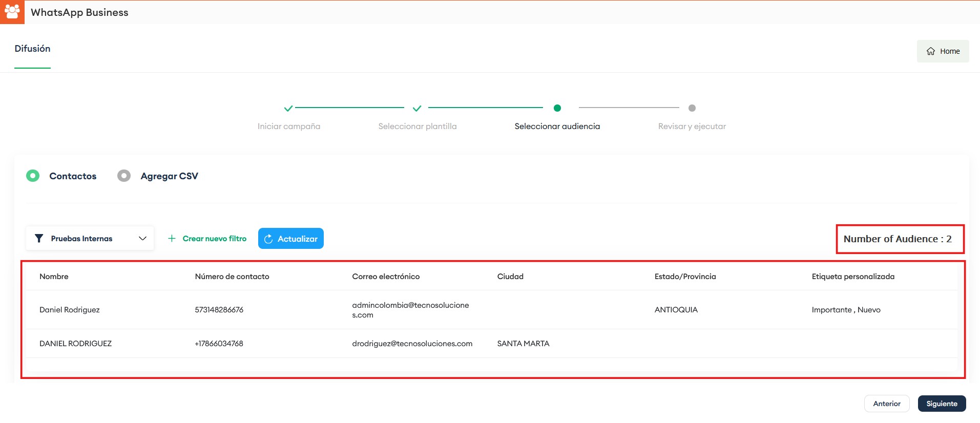
Task: Select the Contactos radio button
Action: [x=33, y=176]
